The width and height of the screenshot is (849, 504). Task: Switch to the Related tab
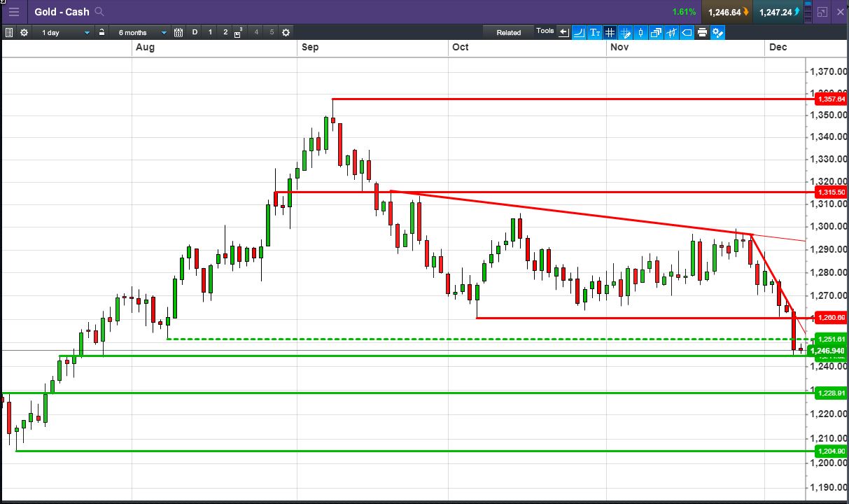(509, 32)
